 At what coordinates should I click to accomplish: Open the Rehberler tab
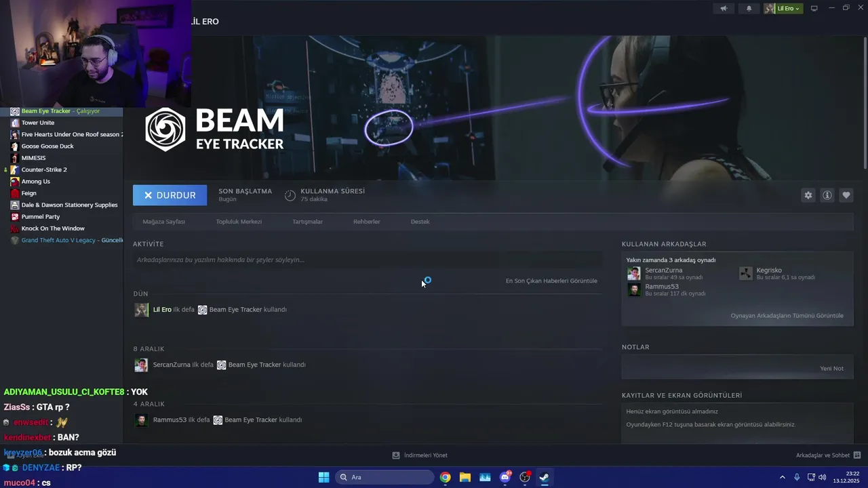click(x=366, y=222)
